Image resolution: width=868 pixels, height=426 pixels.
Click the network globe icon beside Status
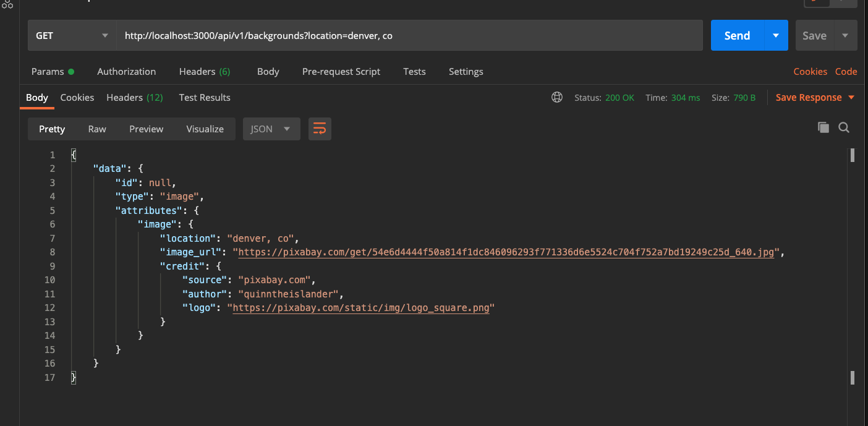[x=557, y=97]
